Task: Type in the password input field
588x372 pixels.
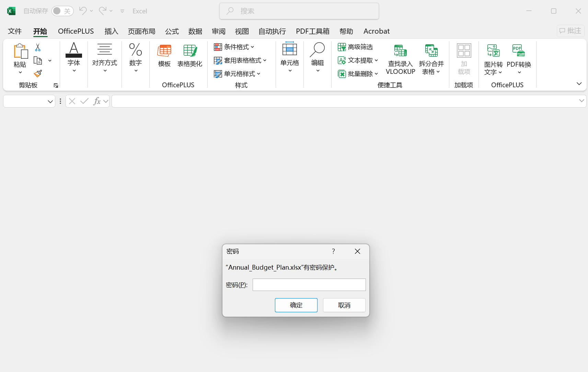Action: tap(309, 284)
